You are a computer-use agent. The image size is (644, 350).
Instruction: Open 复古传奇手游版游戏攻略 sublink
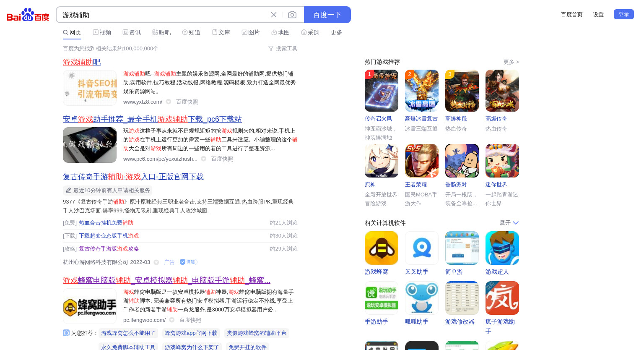tap(109, 249)
